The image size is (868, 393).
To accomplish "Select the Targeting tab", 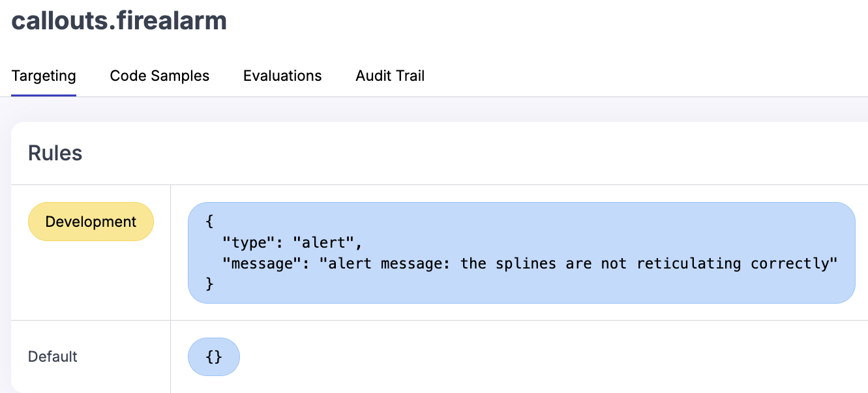I will 43,76.
